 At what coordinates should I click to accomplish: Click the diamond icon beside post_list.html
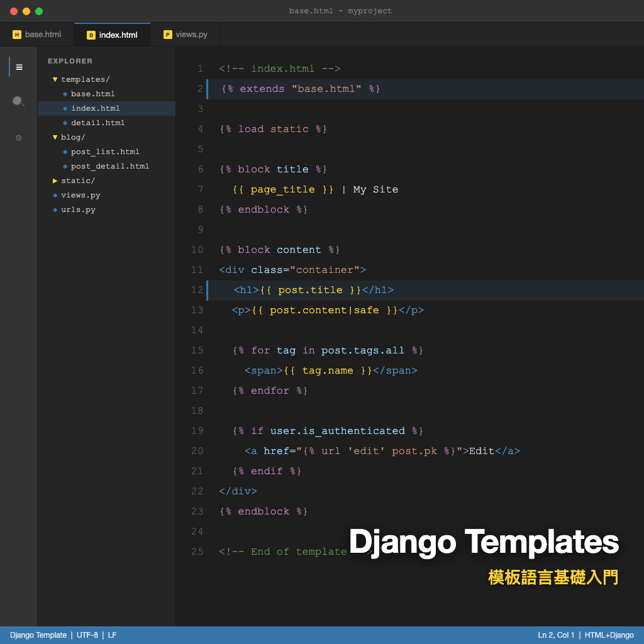[65, 152]
